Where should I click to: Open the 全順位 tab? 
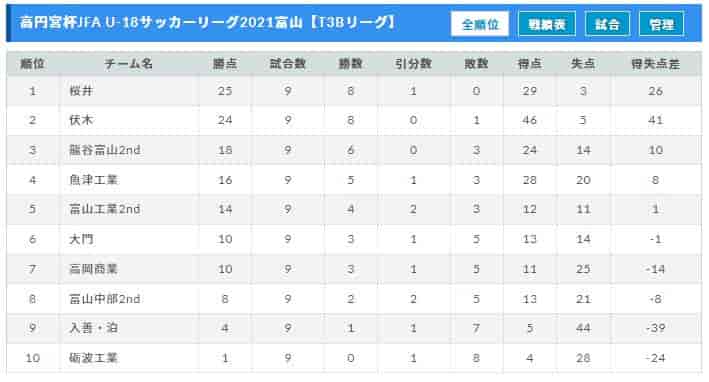click(x=480, y=24)
